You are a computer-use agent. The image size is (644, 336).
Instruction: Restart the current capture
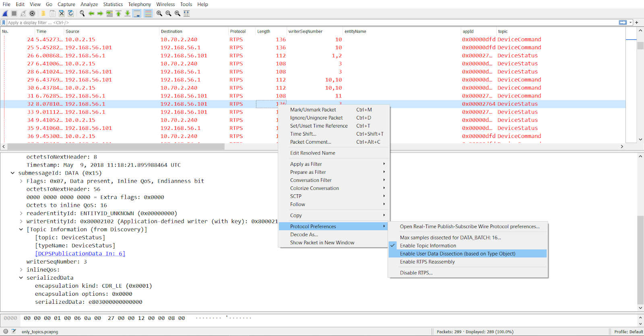[23, 13]
